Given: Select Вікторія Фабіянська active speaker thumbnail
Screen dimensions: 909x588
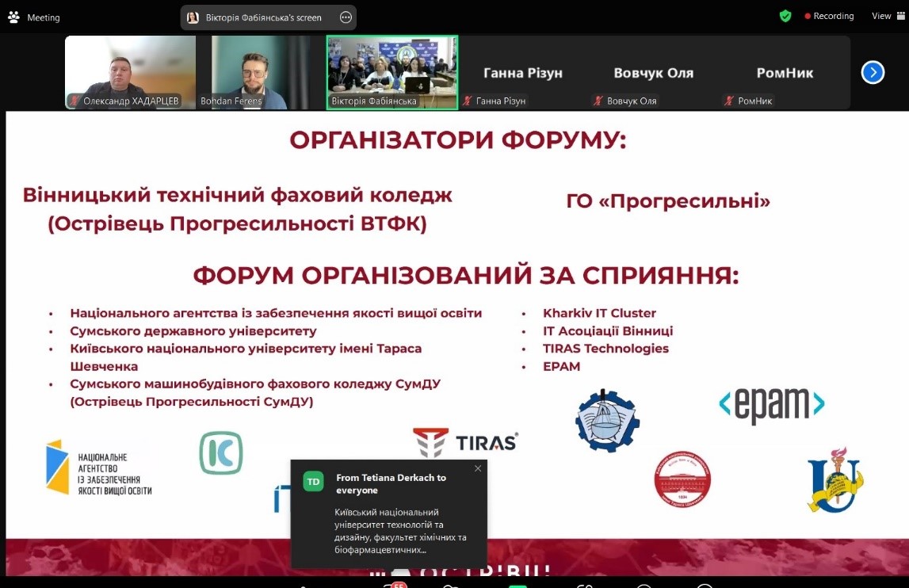Looking at the screenshot, I should [x=392, y=72].
